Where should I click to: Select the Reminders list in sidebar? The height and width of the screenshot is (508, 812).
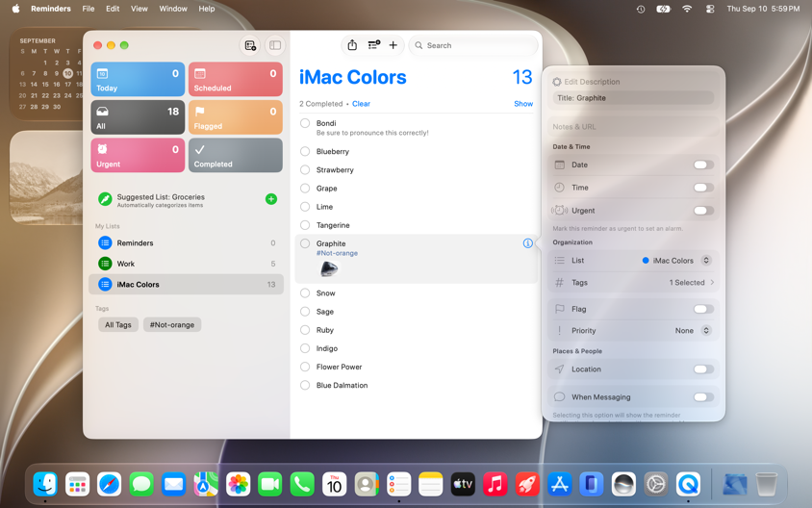click(x=187, y=242)
